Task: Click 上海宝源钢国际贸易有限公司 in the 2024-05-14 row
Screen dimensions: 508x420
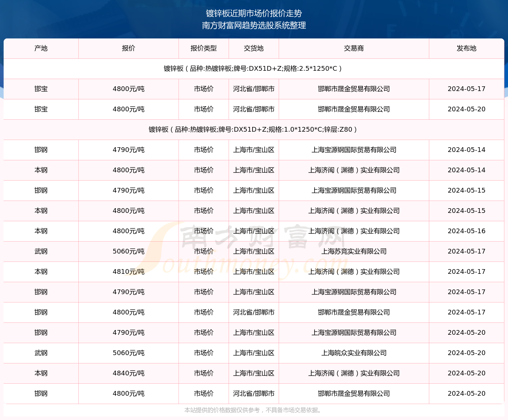Action: [x=354, y=150]
